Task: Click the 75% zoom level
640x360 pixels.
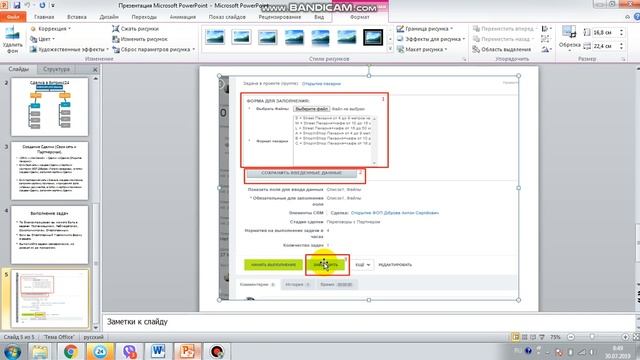Action: 555,337
